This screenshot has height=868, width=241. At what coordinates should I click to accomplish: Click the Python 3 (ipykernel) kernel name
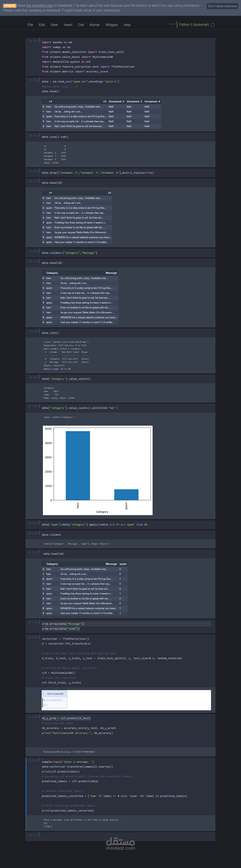pos(194,25)
